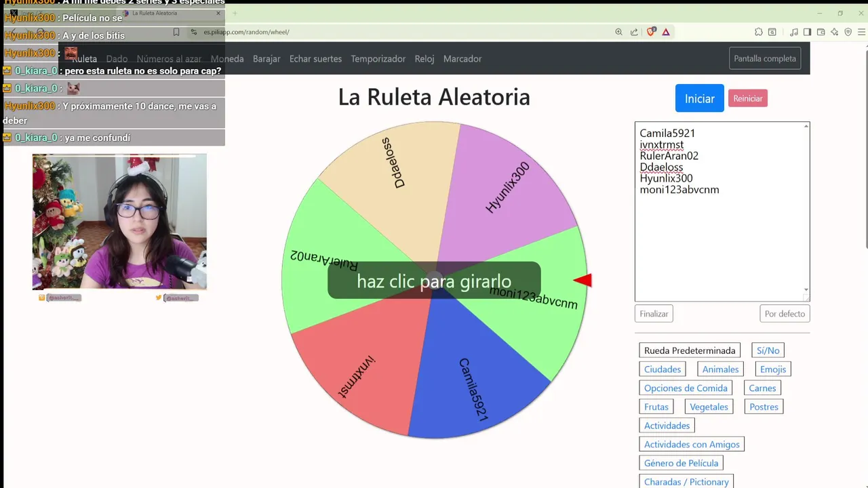Open the Brave Wallet icon

coord(821,32)
